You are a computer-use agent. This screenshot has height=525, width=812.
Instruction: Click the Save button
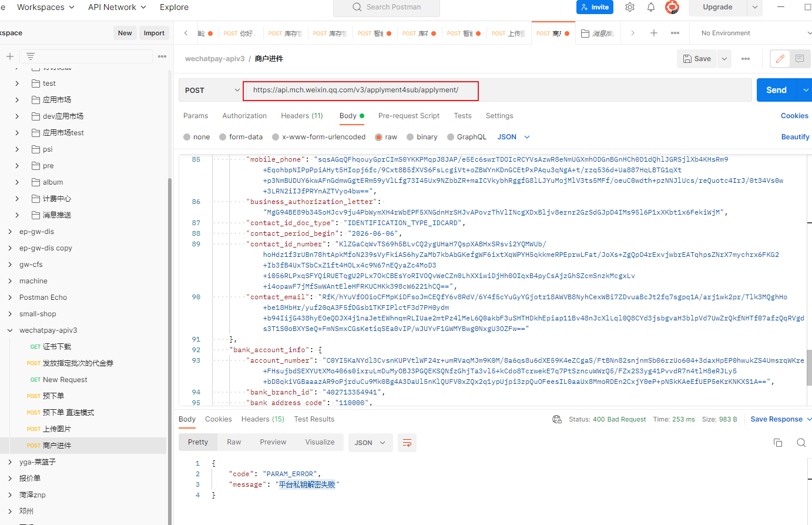coord(697,59)
